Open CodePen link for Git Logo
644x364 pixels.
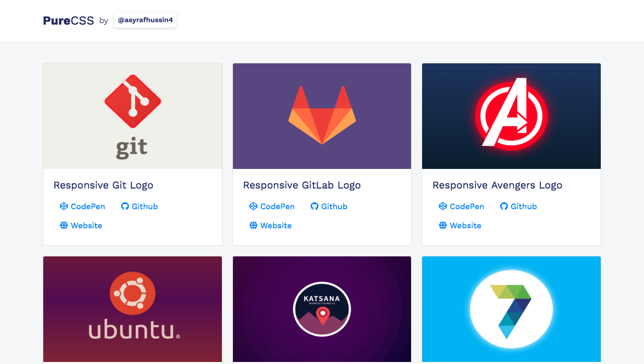tap(83, 206)
